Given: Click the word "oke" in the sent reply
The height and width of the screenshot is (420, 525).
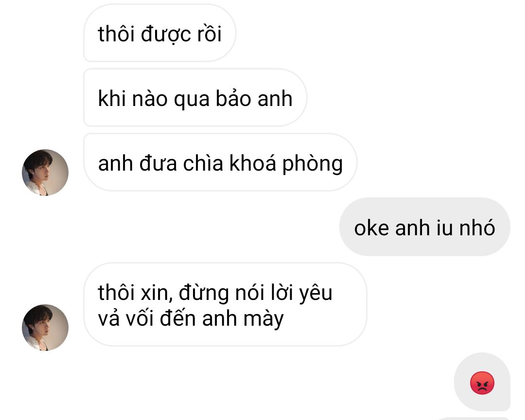Looking at the screenshot, I should [371, 228].
